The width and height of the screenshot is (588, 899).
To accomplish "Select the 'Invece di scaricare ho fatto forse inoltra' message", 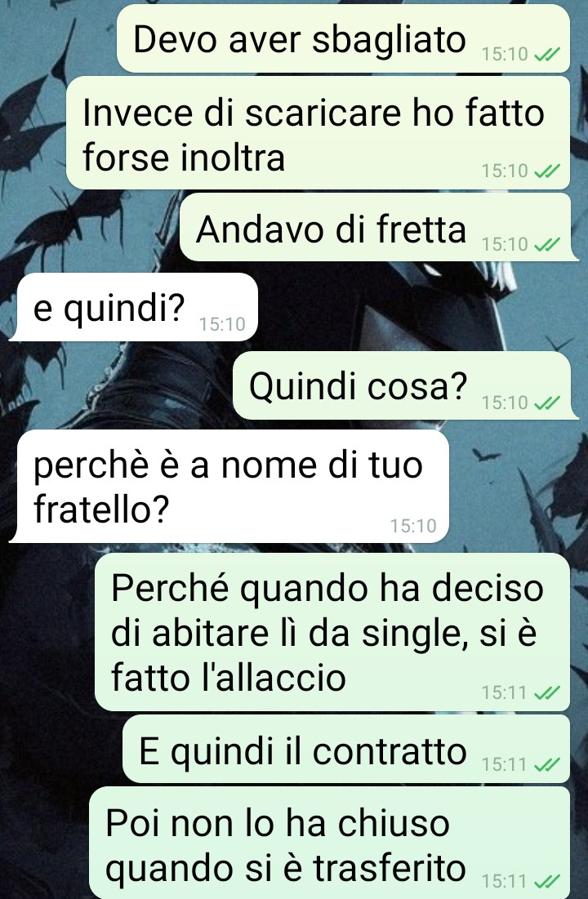I will (318, 133).
